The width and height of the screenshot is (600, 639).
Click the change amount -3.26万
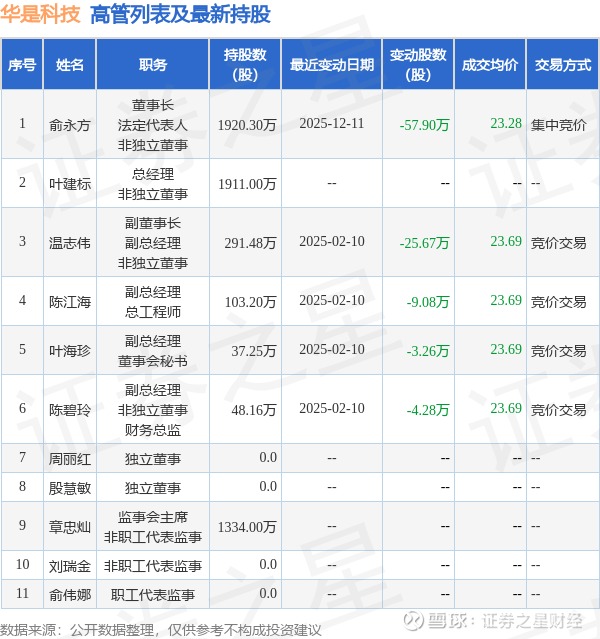click(x=428, y=351)
